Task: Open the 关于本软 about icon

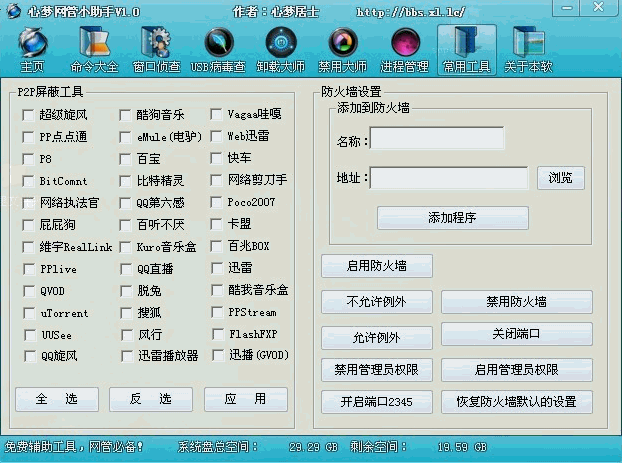Action: (528, 50)
